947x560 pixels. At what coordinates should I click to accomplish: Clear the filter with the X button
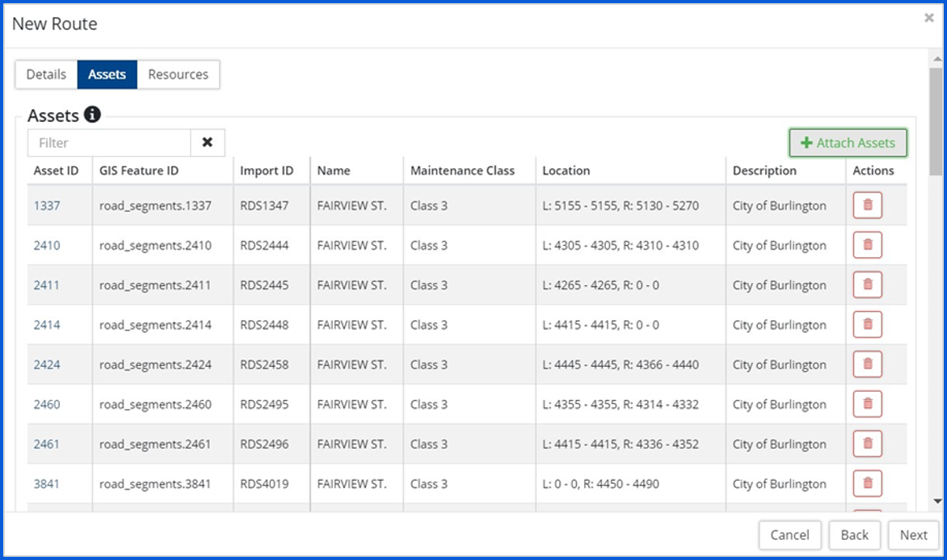pos(208,143)
